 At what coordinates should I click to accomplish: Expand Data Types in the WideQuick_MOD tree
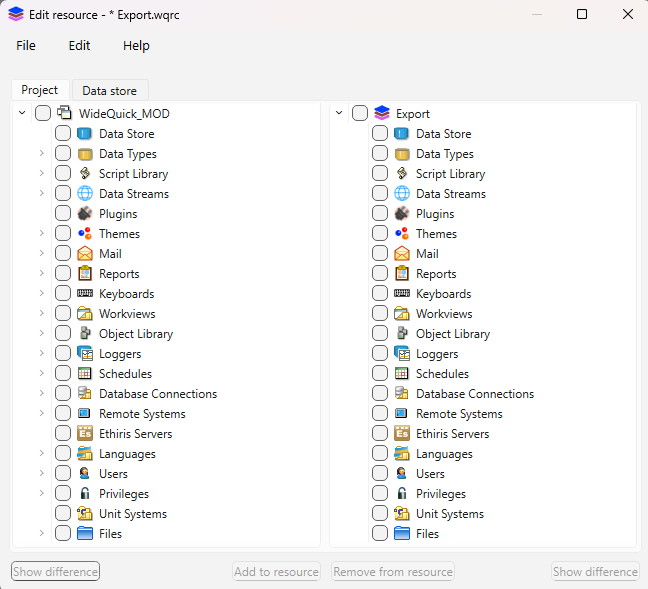pyautogui.click(x=42, y=153)
